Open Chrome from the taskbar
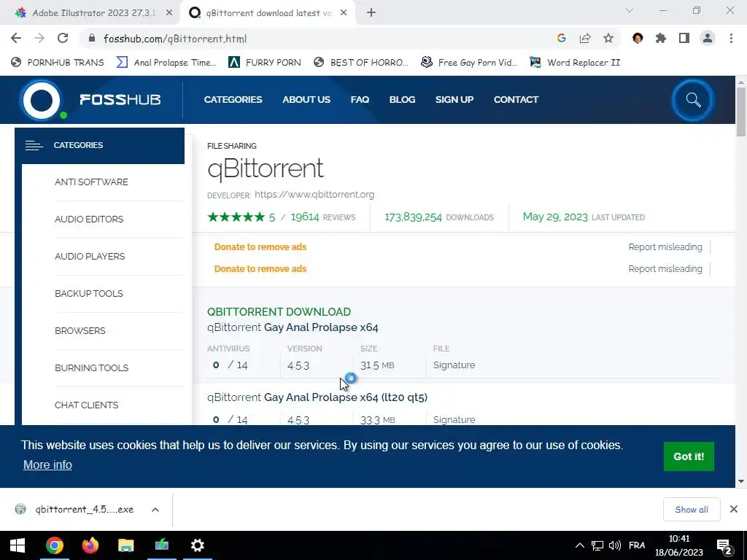This screenshot has width=747, height=560. click(54, 545)
